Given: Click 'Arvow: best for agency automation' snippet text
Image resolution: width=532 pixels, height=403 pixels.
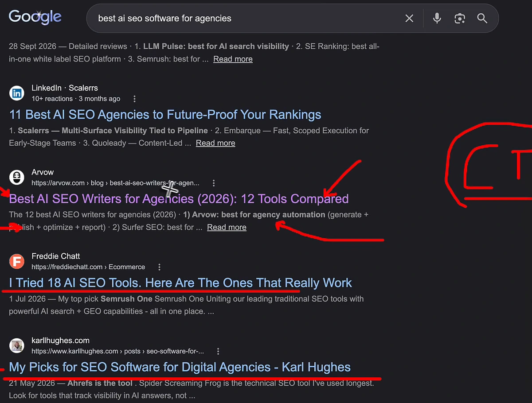Looking at the screenshot, I should [x=259, y=214].
